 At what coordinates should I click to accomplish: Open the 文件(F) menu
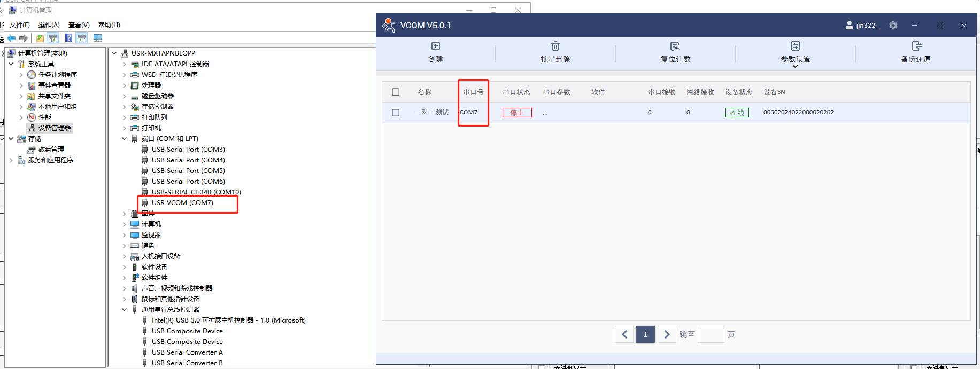coord(20,25)
